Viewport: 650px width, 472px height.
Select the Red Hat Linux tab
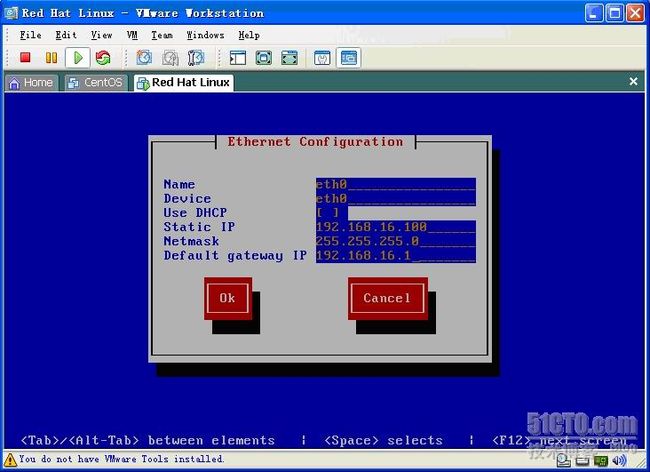[184, 82]
